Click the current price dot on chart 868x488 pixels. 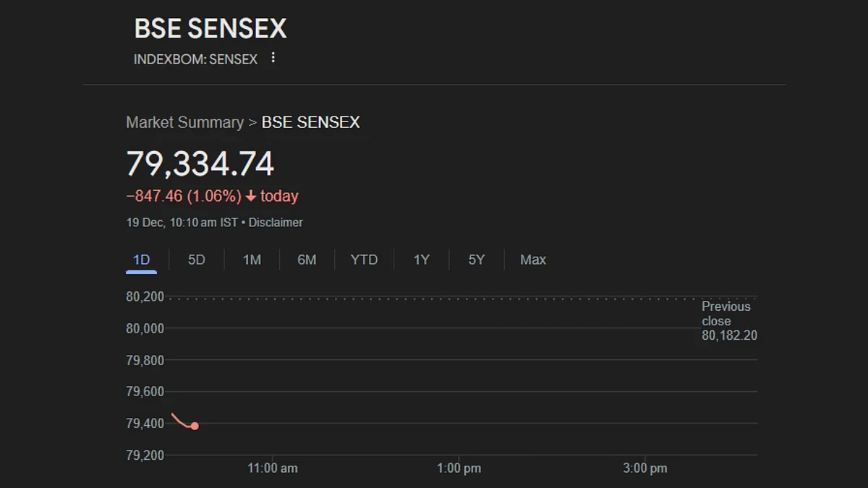pyautogui.click(x=195, y=426)
